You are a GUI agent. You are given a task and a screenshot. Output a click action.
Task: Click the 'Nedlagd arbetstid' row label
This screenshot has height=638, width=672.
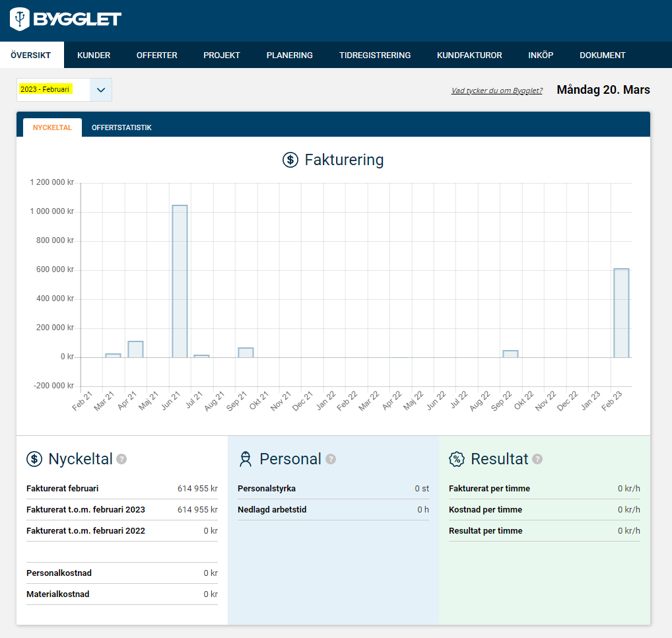point(272,509)
